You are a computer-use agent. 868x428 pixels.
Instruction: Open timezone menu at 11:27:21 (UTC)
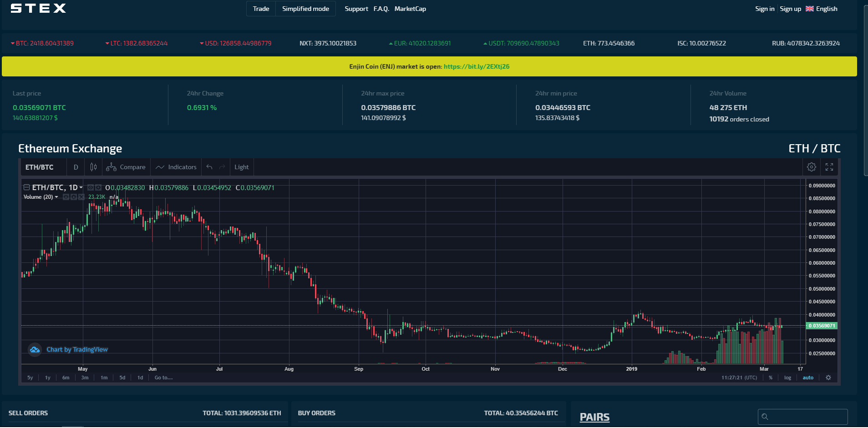point(739,378)
